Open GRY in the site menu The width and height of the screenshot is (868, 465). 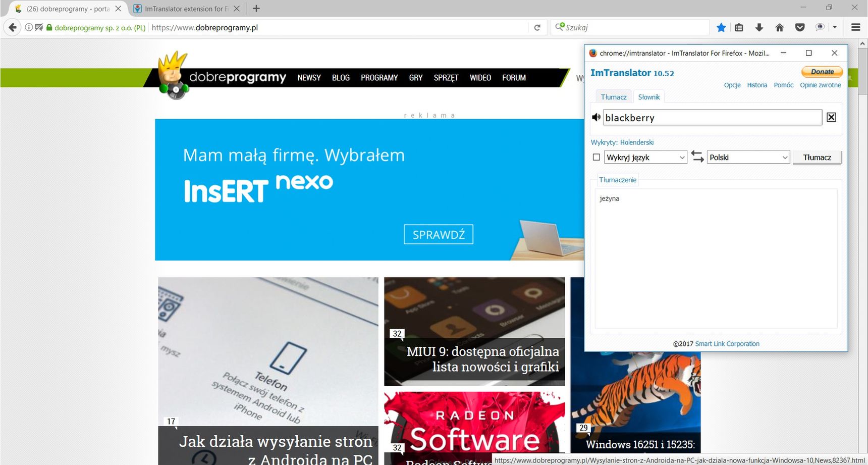[416, 78]
